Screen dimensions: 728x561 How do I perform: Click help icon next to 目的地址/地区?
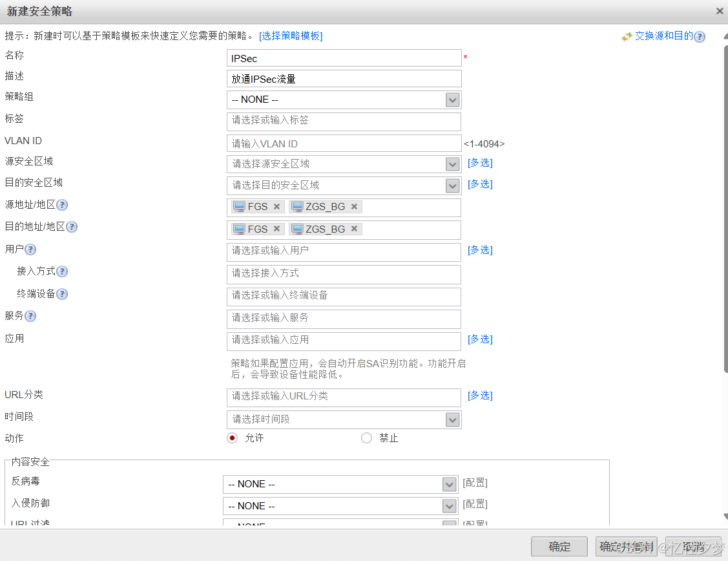click(x=72, y=227)
